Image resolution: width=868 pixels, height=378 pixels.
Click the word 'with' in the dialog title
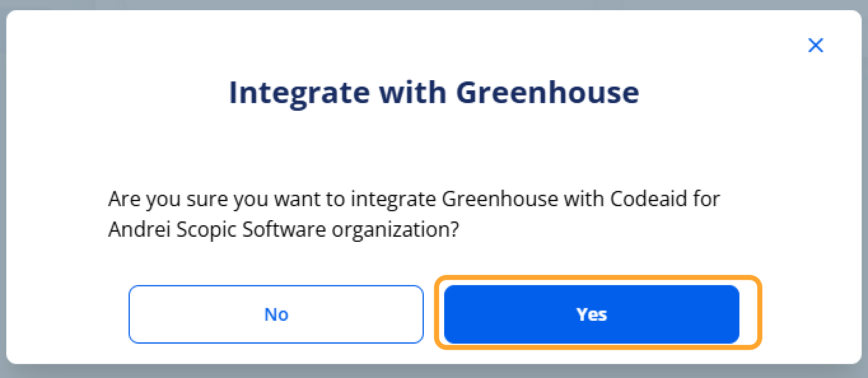413,92
